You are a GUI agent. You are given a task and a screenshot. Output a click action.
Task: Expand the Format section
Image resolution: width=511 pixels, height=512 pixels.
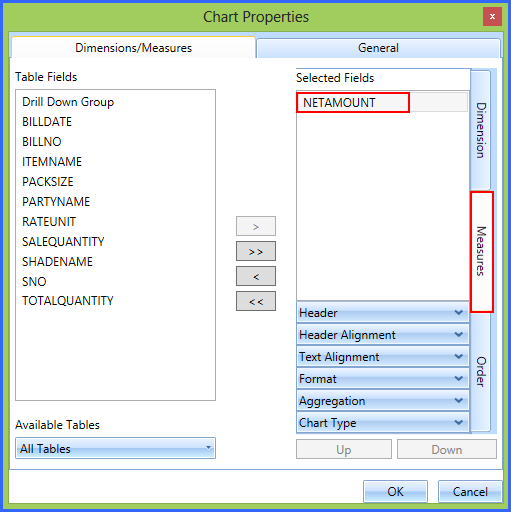click(x=383, y=379)
